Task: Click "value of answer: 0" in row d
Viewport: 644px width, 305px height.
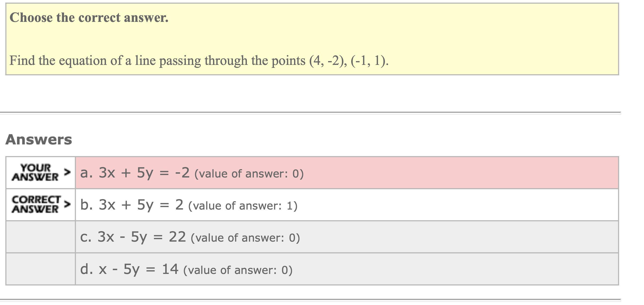Action: click(x=238, y=270)
